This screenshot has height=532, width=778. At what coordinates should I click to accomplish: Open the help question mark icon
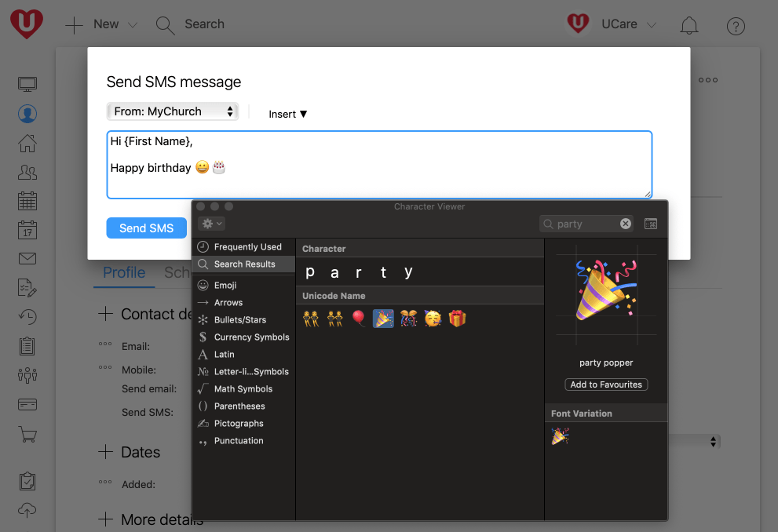[x=736, y=26]
